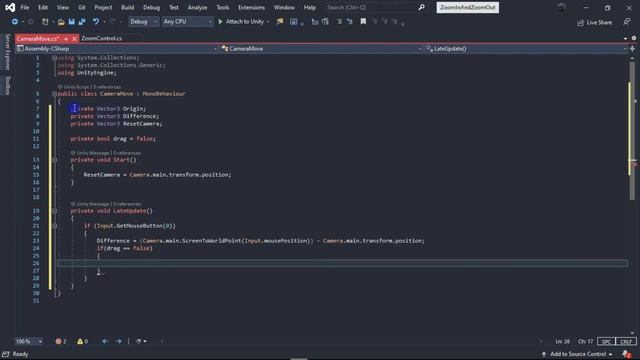Click the navigate backward toolbar icon
The height and width of the screenshot is (360, 640).
[x=15, y=21]
